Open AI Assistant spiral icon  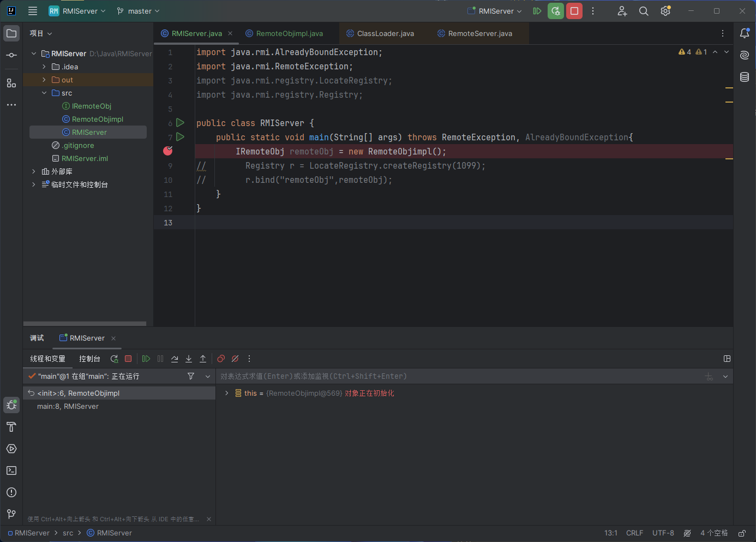click(x=745, y=55)
